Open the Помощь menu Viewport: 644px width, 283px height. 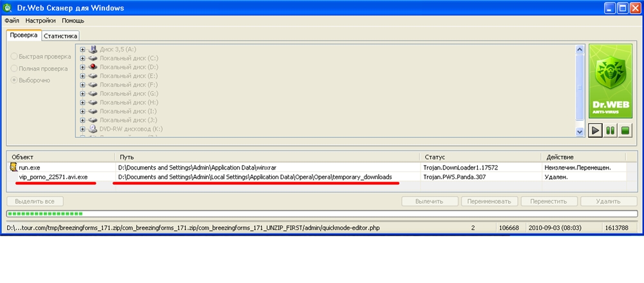pos(73,20)
